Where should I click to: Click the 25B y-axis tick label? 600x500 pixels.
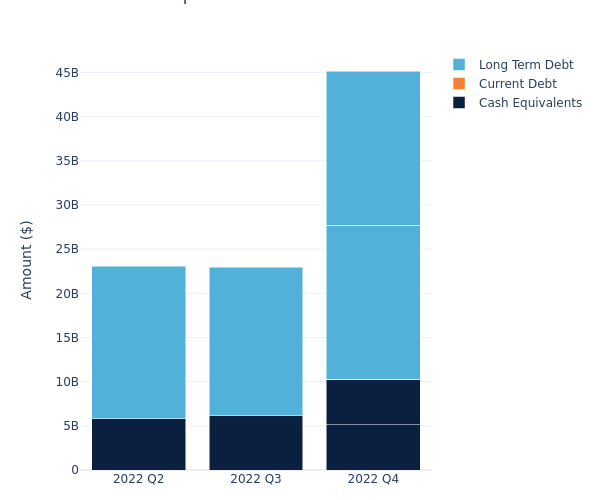coord(66,249)
